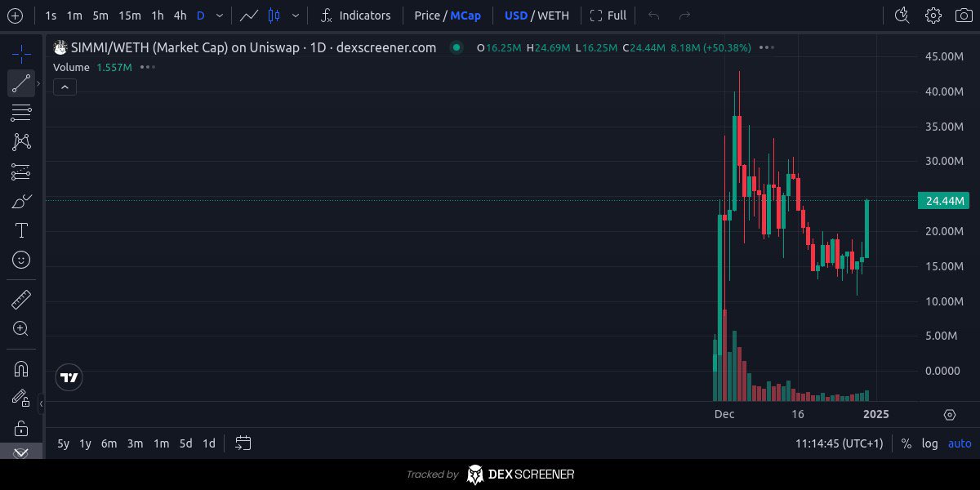980x490 pixels.
Task: Toggle lock all drawings padlock
Action: point(21,428)
